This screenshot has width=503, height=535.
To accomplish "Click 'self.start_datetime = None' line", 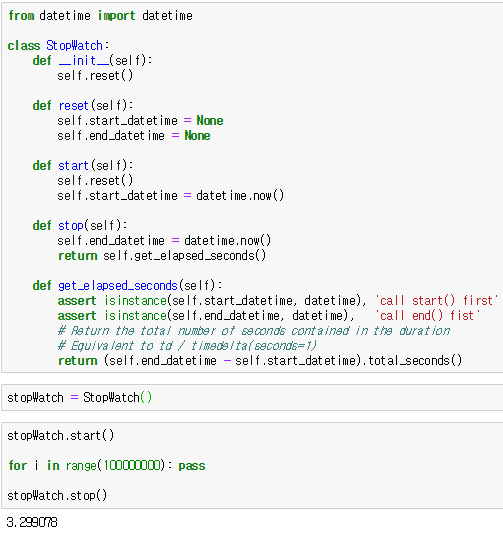I will click(x=140, y=121).
